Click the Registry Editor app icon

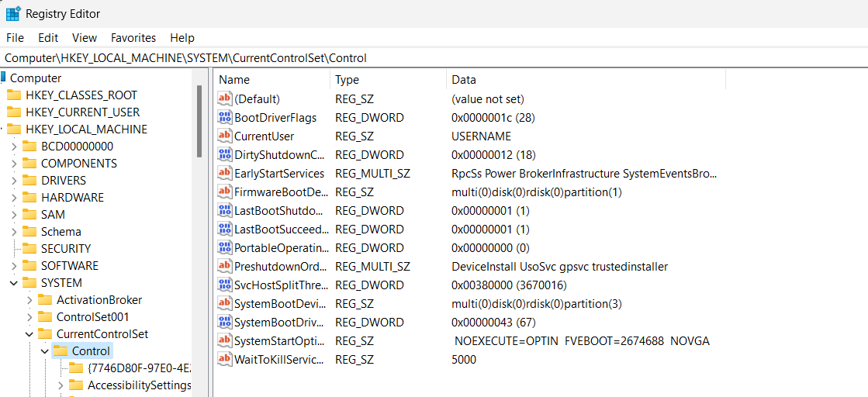(x=12, y=14)
